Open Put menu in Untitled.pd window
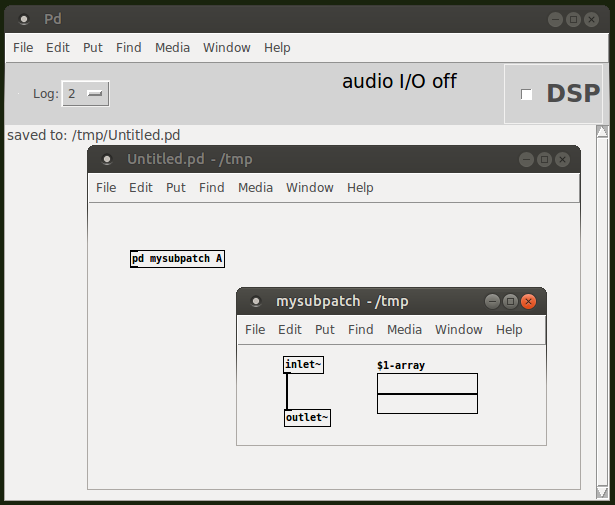 click(176, 187)
